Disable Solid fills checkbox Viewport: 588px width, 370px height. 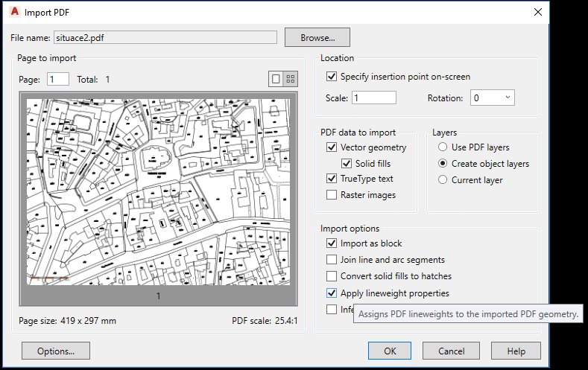pyautogui.click(x=347, y=163)
